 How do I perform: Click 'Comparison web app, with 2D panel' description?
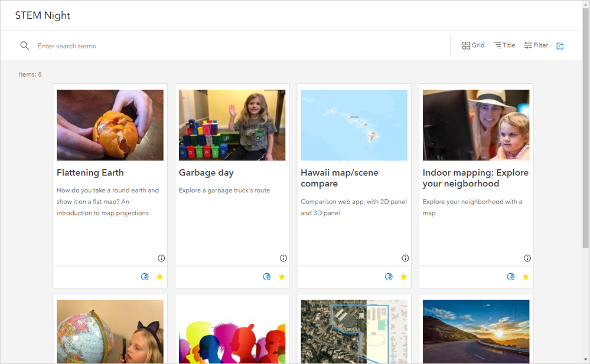coord(354,207)
